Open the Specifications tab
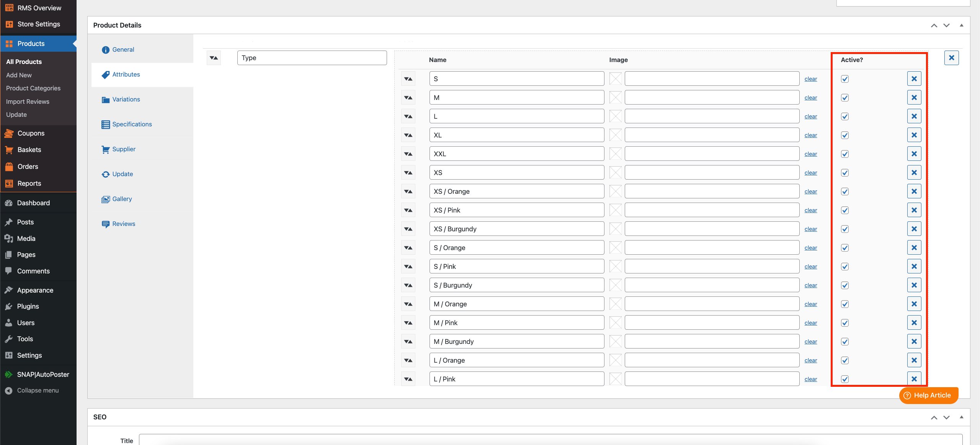This screenshot has width=980, height=445. pos(132,124)
